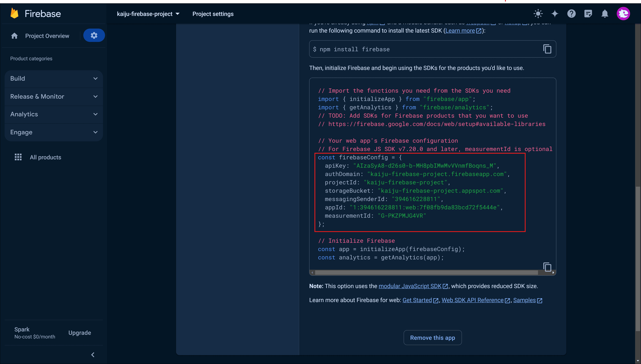Click the 'firebase/app' import line
This screenshot has height=364, width=641.
click(x=396, y=99)
